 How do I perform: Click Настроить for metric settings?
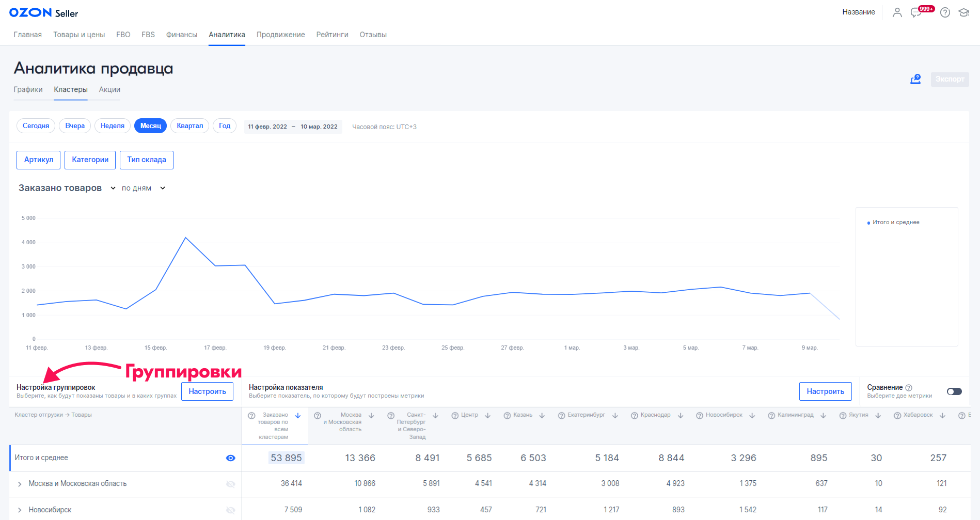(826, 391)
